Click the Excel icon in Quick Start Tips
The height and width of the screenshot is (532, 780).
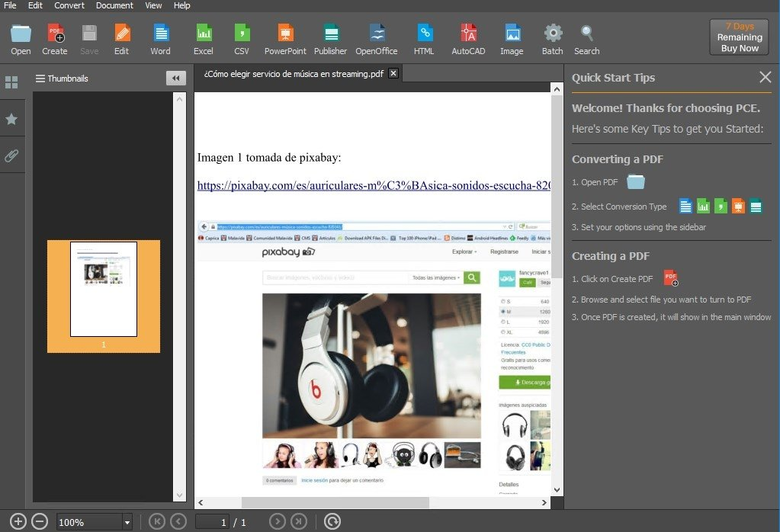coord(704,206)
